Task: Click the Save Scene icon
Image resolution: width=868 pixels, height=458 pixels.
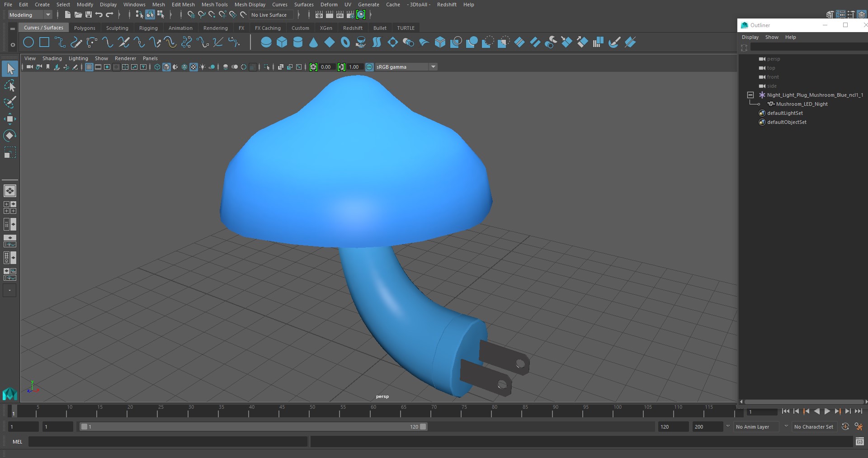Action: point(89,15)
